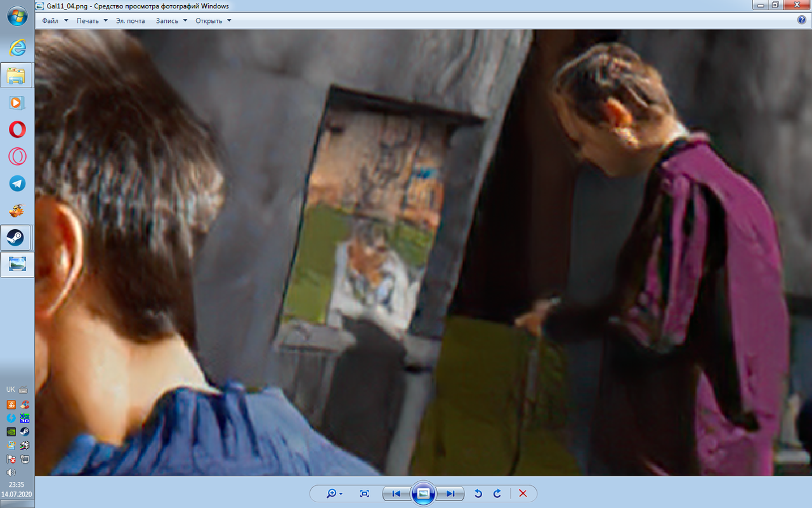Go to the previous photo
This screenshot has width=812, height=508.
click(396, 493)
